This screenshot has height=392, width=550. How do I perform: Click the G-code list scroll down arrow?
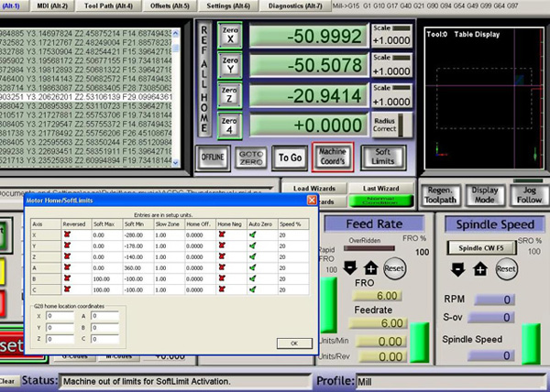[x=176, y=163]
